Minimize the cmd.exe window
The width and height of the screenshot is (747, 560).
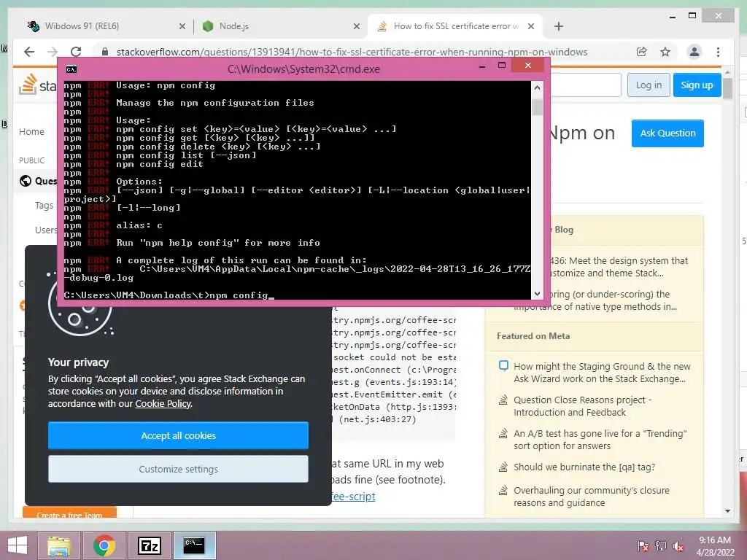482,66
